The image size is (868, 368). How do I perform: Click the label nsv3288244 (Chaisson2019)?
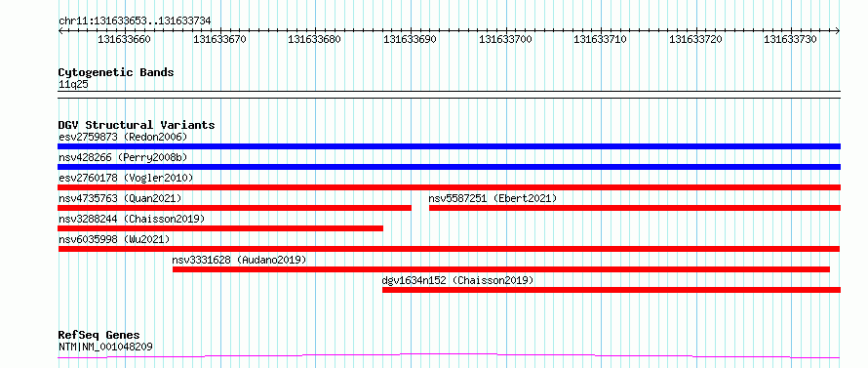click(x=132, y=219)
